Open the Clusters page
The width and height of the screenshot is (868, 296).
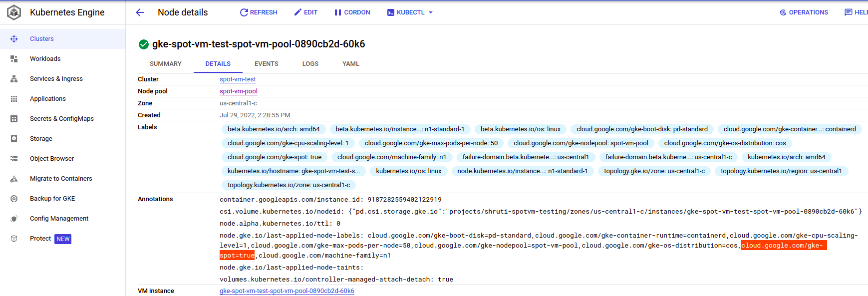point(42,39)
